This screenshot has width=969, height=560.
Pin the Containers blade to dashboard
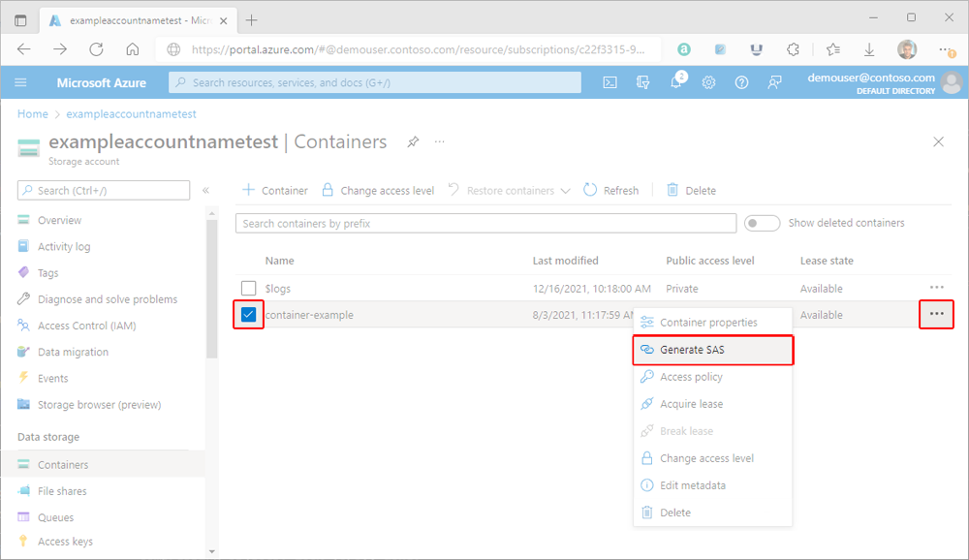click(413, 142)
